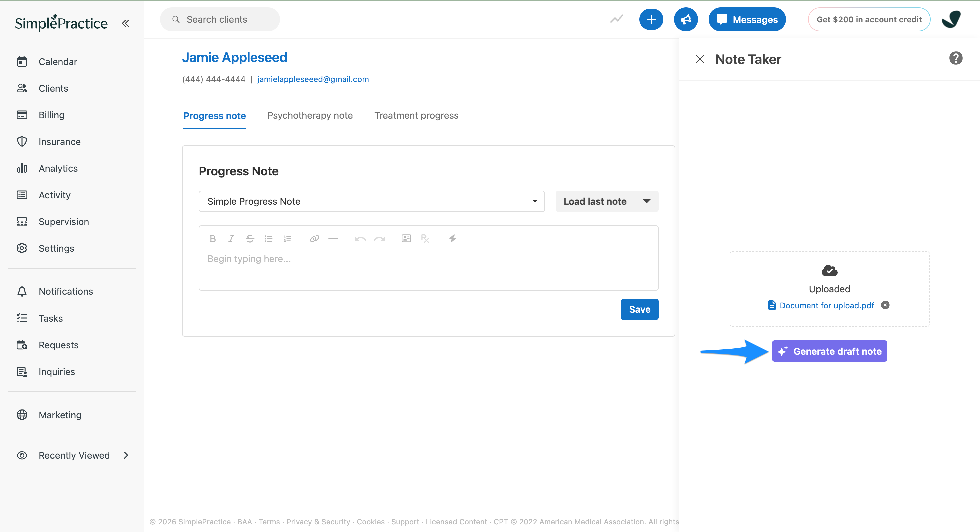Click the SimplePractice logo
980x532 pixels.
point(61,23)
